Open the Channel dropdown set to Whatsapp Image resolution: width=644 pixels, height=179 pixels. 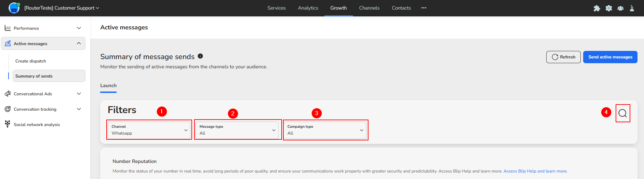[x=149, y=130]
